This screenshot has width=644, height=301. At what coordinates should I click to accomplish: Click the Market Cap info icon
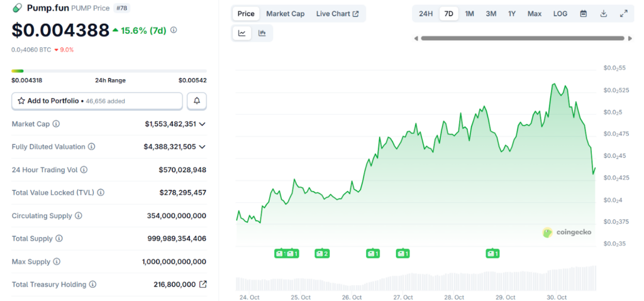[56, 124]
